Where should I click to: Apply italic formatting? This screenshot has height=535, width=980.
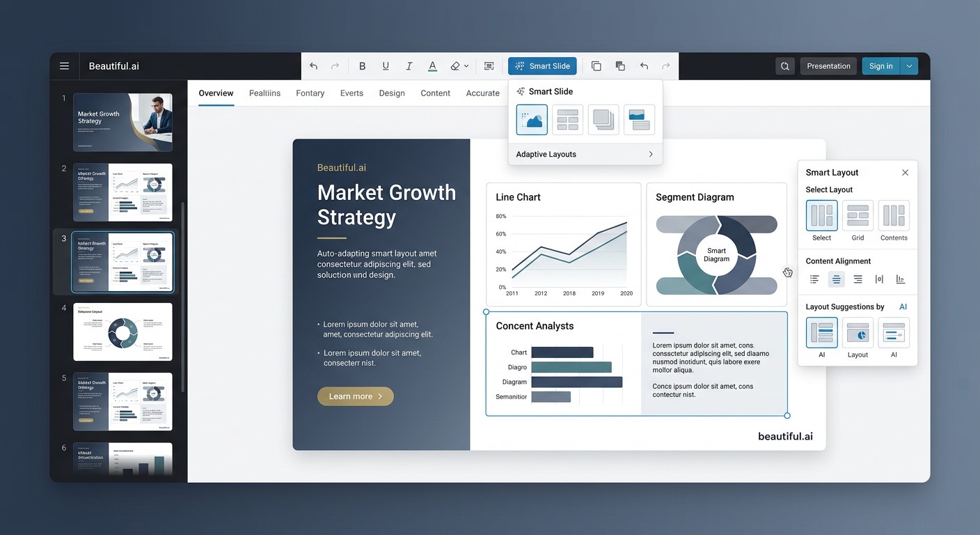click(409, 66)
